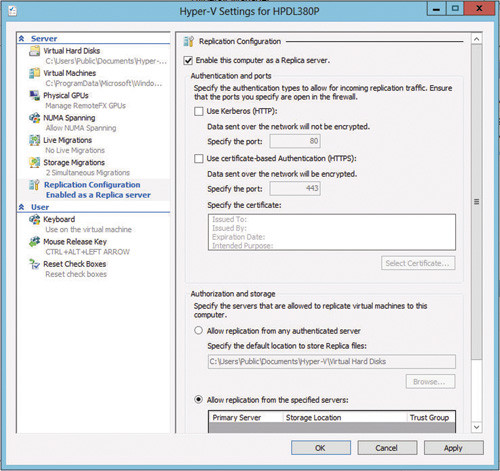The image size is (500, 471).
Task: Select Replication Configuration in sidebar
Action: pos(92,185)
